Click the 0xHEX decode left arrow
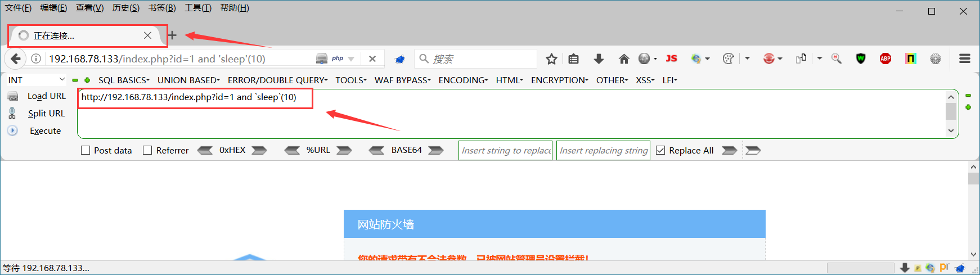The height and width of the screenshot is (275, 980). point(205,150)
